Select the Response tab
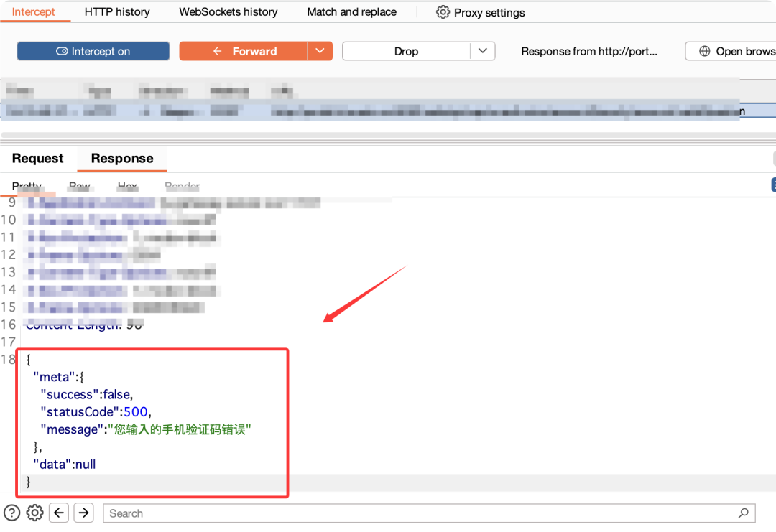Image resolution: width=776 pixels, height=532 pixels. [x=122, y=158]
